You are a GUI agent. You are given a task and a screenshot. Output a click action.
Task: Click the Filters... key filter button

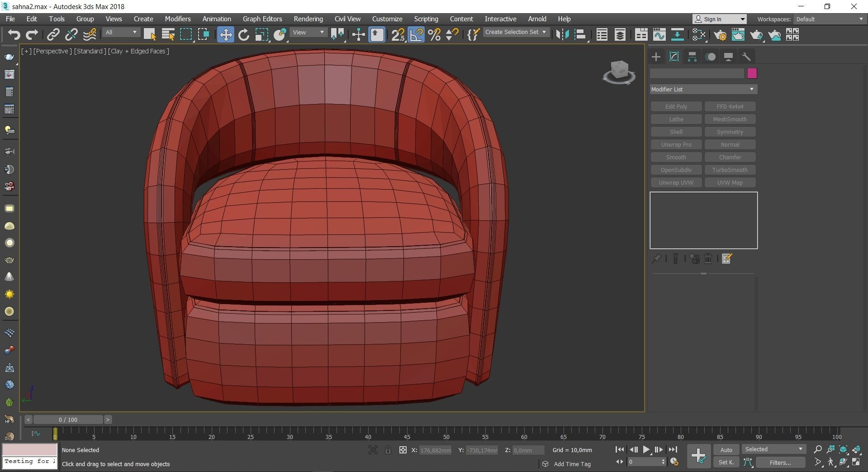[x=780, y=462]
